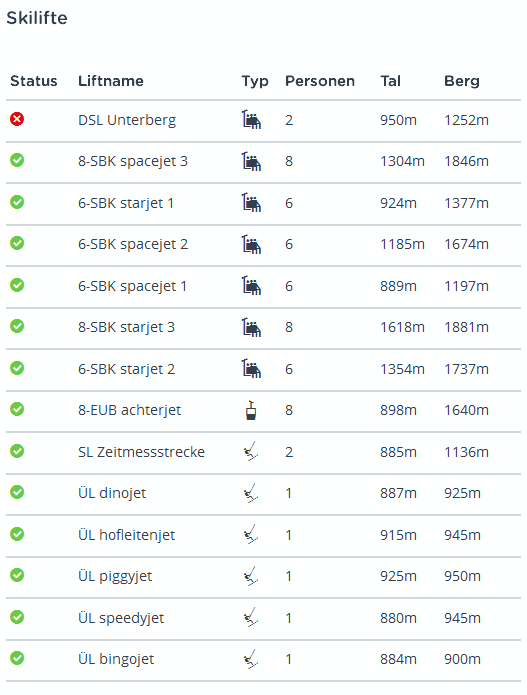Screen dimensions: 527x695
Task: Click the green status icon for ÜL piggyjet
Action: [17, 575]
